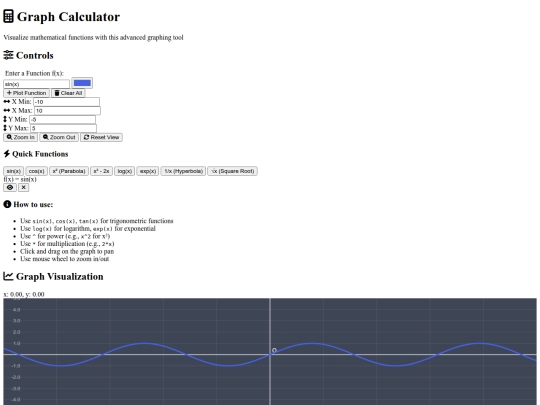Open the blue function color picker swatch
The image size is (540, 405).
click(82, 83)
